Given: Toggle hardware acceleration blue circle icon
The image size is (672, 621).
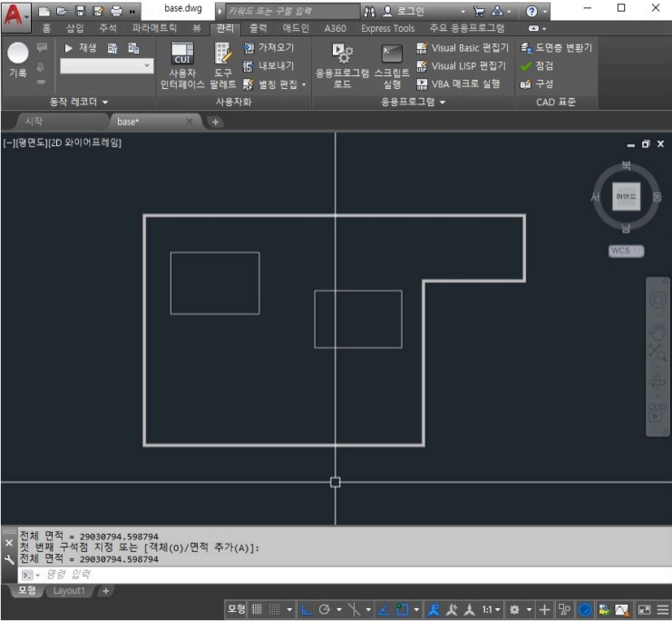Looking at the screenshot, I should pos(585,609).
